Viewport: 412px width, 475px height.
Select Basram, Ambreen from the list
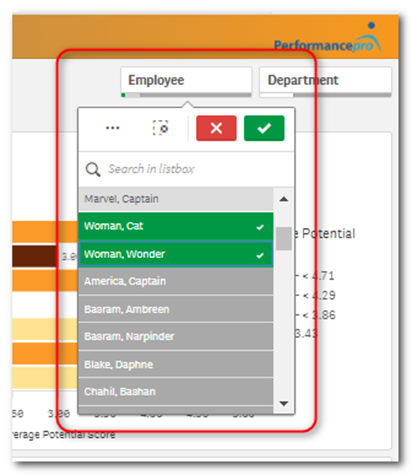[176, 309]
